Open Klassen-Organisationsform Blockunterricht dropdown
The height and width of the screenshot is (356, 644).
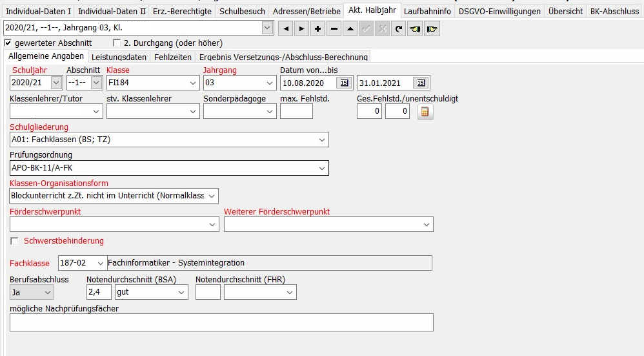tap(212, 196)
